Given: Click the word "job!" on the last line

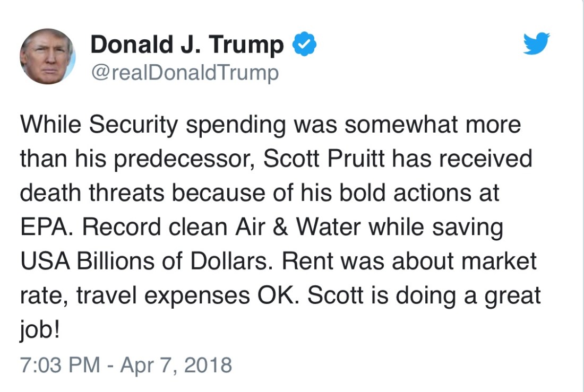Looking at the screenshot, I should click(41, 329).
